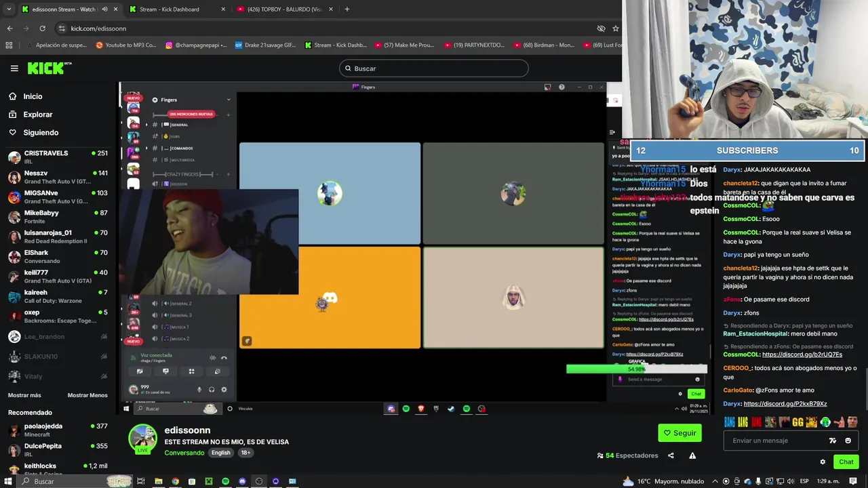This screenshot has width=868, height=488.
Task: Open the luisanarojas_01 channel
Action: pyautogui.click(x=58, y=237)
